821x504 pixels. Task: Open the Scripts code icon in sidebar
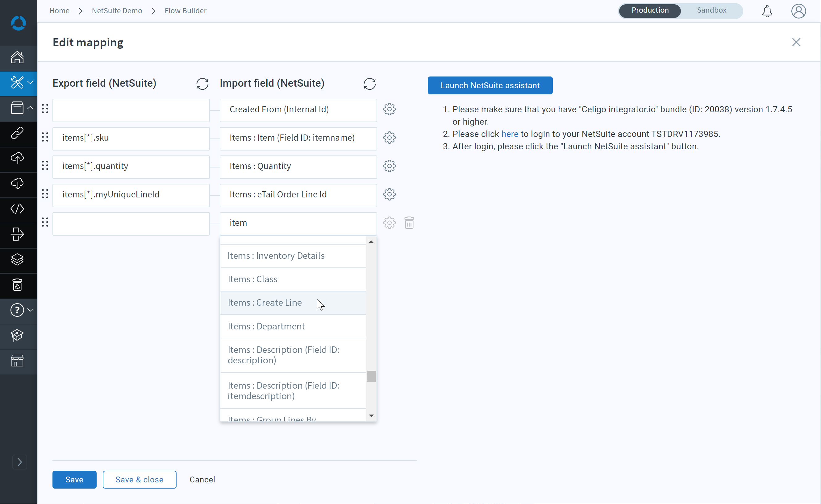tap(17, 209)
